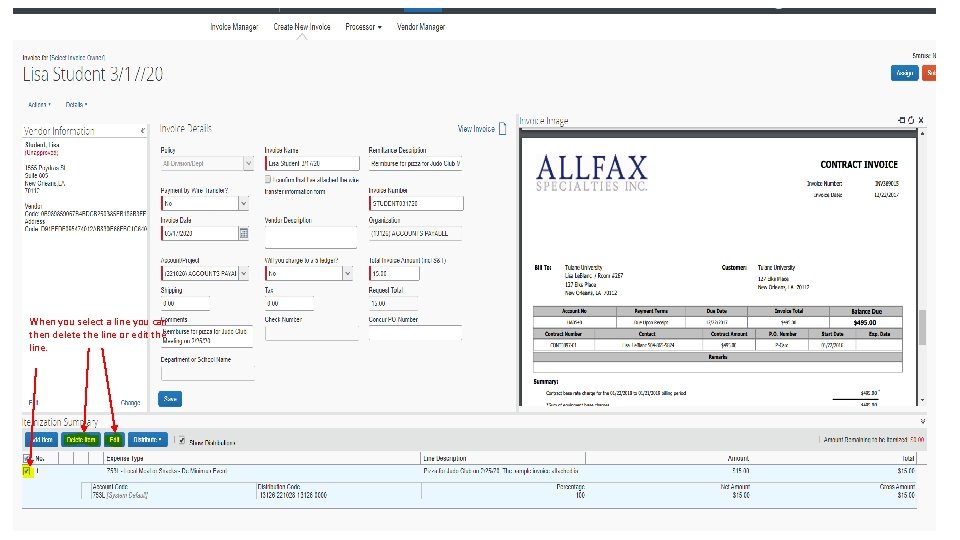The width and height of the screenshot is (960, 540).
Task: Click the Concur PO Number field
Action: [415, 332]
